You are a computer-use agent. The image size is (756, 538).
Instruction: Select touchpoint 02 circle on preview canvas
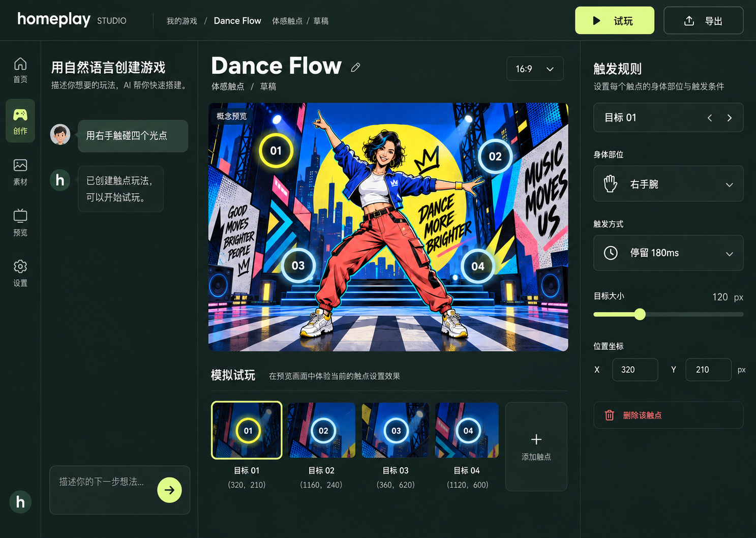[495, 156]
